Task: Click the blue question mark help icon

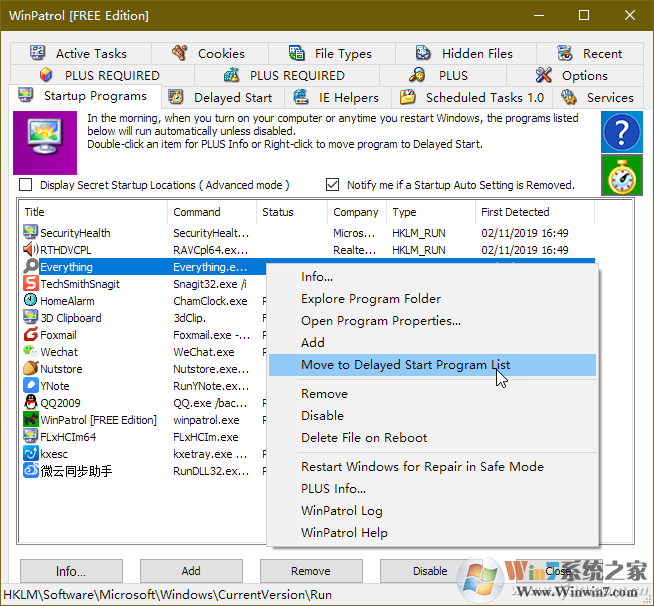Action: coord(621,132)
